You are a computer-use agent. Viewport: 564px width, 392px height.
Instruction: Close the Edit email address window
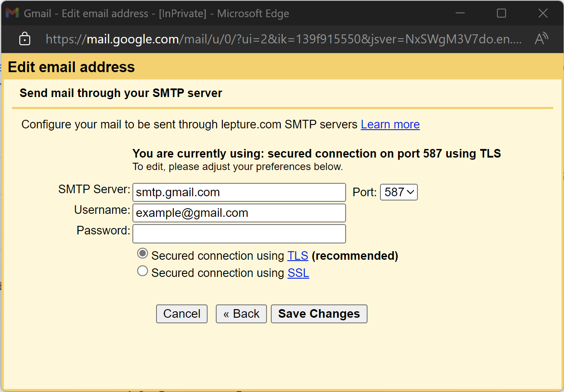(x=543, y=13)
